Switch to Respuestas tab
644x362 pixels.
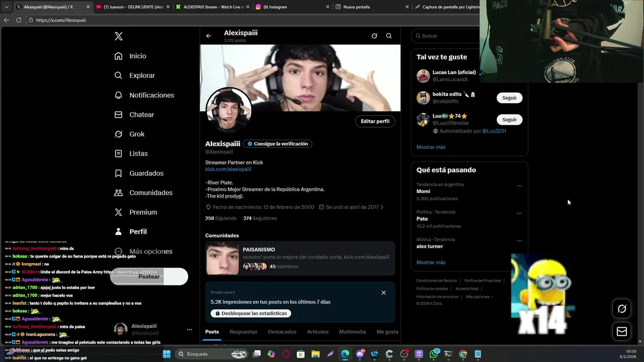(244, 332)
